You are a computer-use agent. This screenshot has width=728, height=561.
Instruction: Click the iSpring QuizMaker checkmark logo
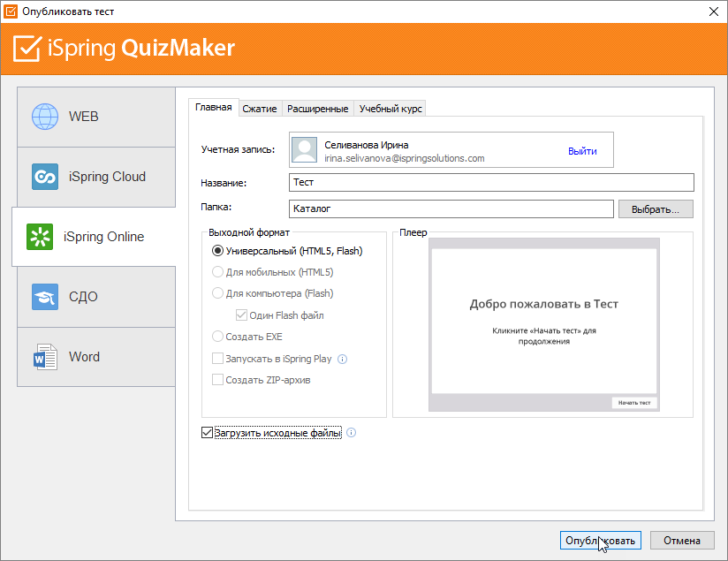point(27,49)
